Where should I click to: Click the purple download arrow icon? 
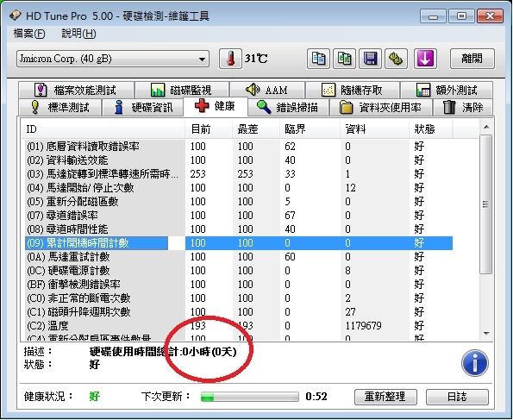point(425,59)
